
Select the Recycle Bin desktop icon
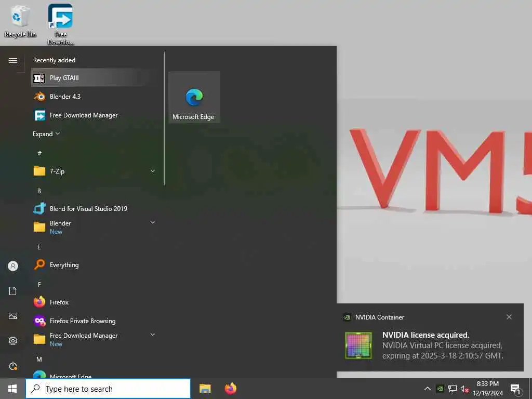pos(20,21)
